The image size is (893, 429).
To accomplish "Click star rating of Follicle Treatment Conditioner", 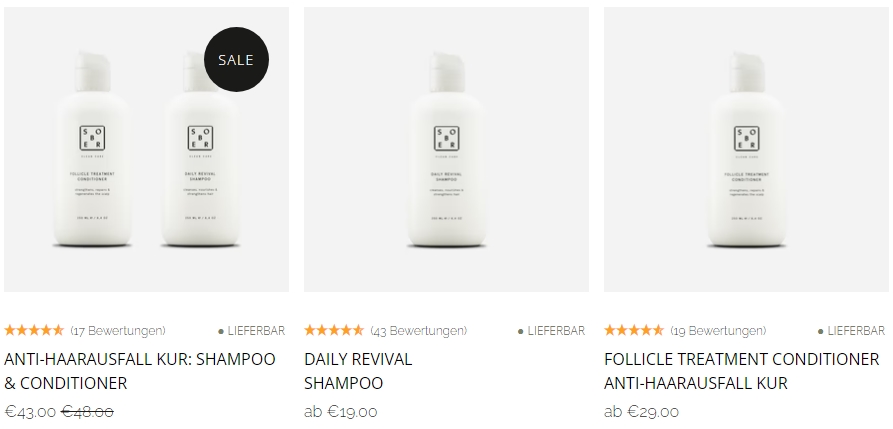I will point(634,330).
